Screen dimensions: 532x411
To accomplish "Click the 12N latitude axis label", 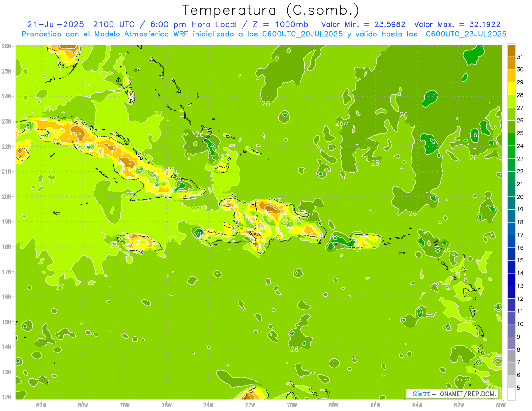I will pyautogui.click(x=7, y=397).
